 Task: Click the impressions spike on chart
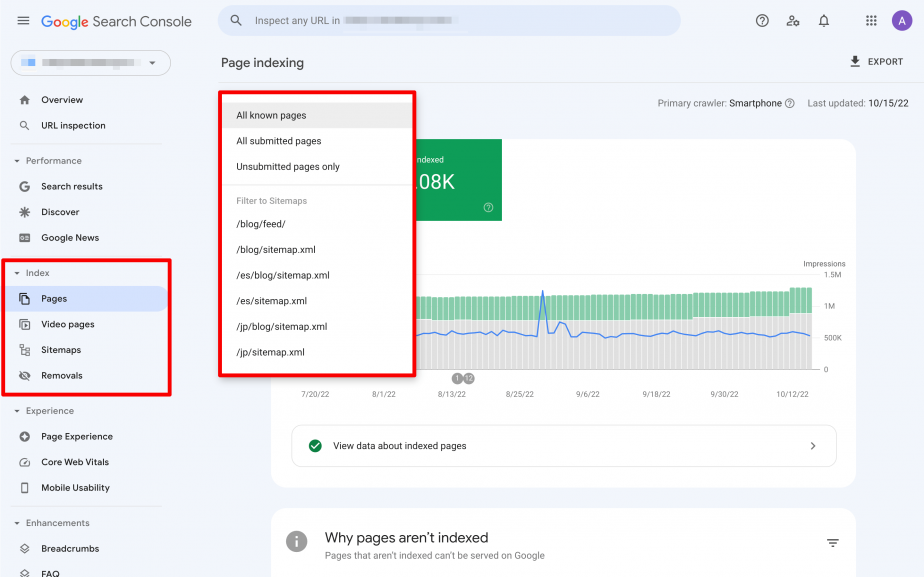click(543, 292)
